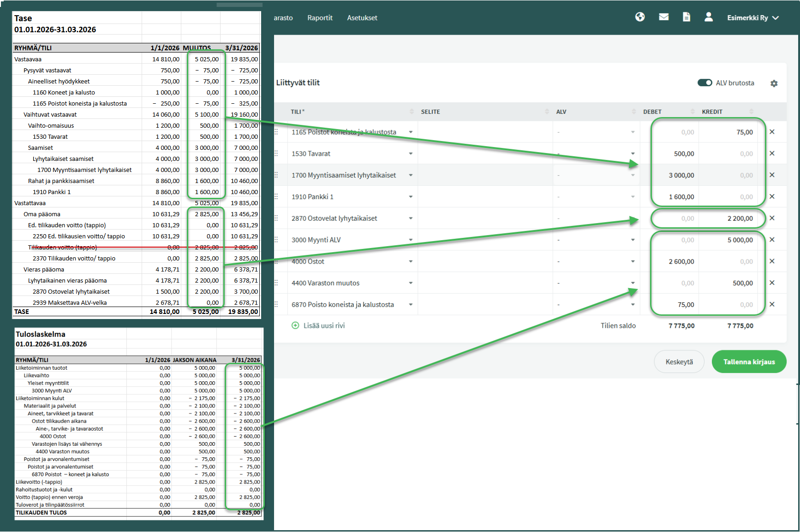Toggle the ALV brutosta switch
This screenshot has height=532, width=800.
704,83
